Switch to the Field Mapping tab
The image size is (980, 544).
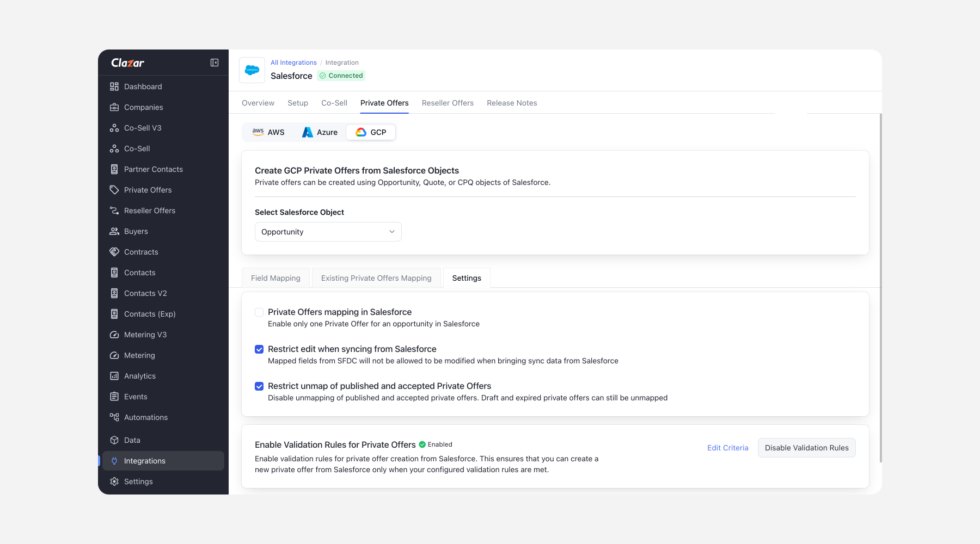pos(275,278)
